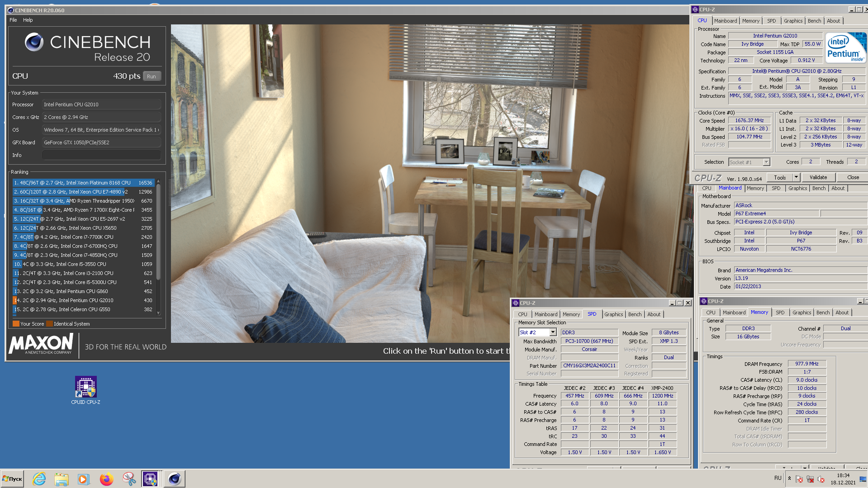Image resolution: width=868 pixels, height=488 pixels.
Task: Click Module Size 8 GBytes value
Action: click(669, 332)
